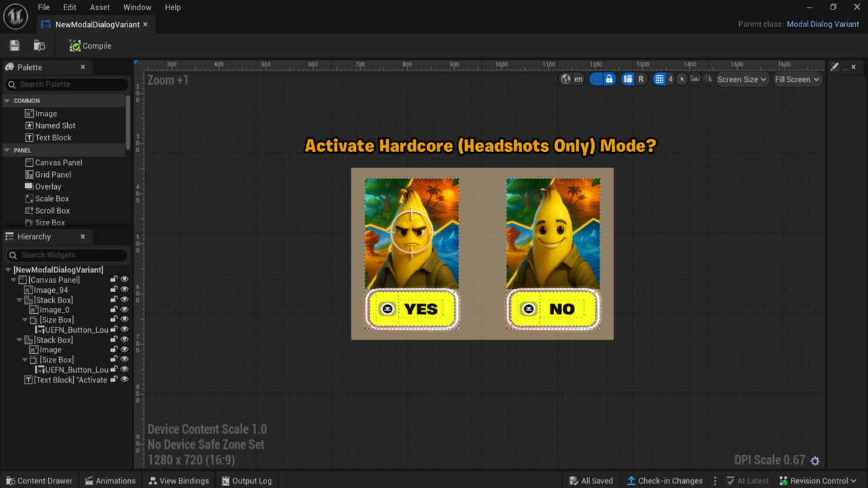Open View Bindings panel
Screen dimensions: 868x488
click(x=178, y=481)
